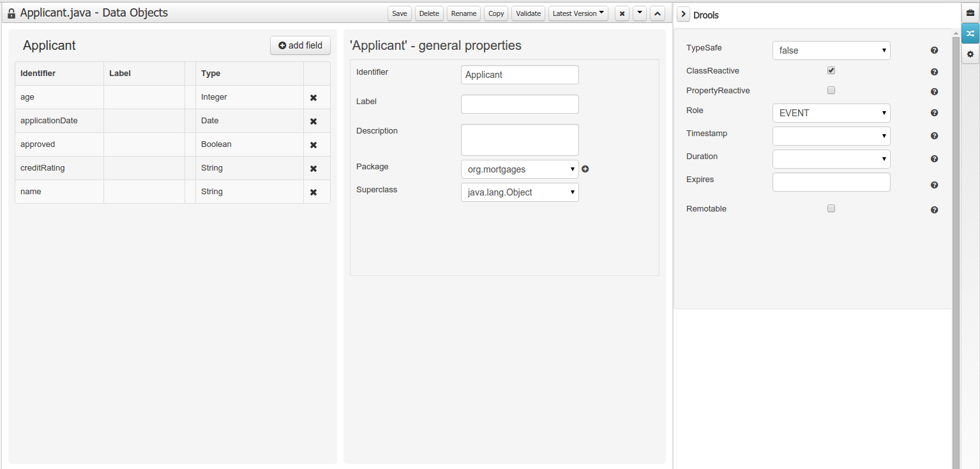980x469 pixels.
Task: Open the TypeSafe dropdown
Action: tap(831, 50)
